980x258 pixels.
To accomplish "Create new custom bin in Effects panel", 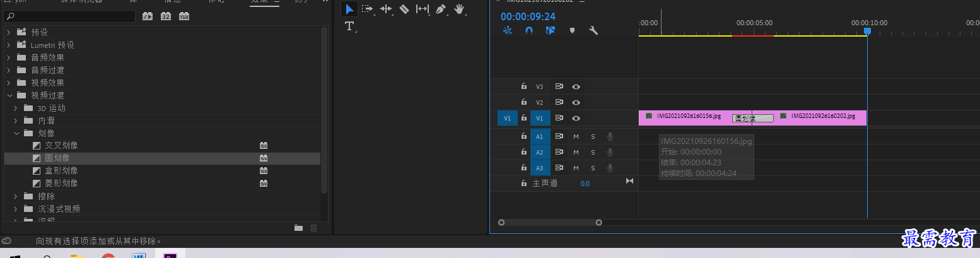I will click(x=299, y=228).
